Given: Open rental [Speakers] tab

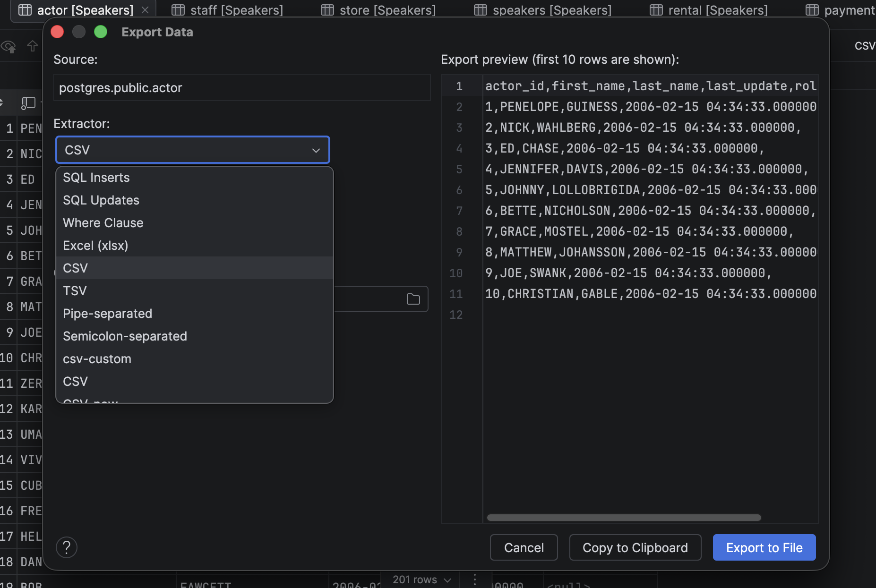Looking at the screenshot, I should point(708,10).
